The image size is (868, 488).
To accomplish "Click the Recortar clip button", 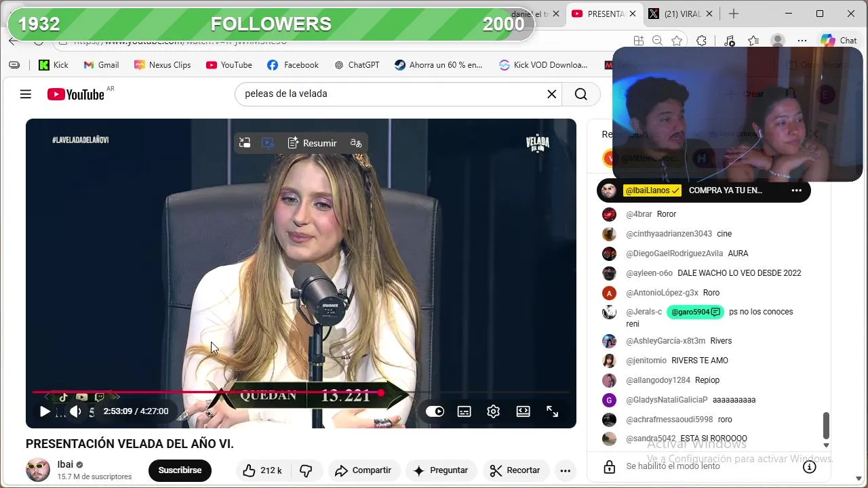I will tap(515, 470).
